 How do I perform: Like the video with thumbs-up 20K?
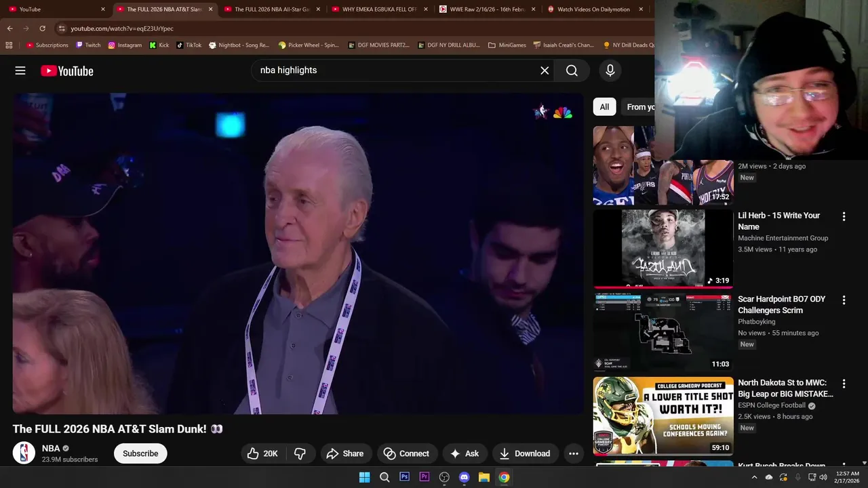(x=262, y=453)
